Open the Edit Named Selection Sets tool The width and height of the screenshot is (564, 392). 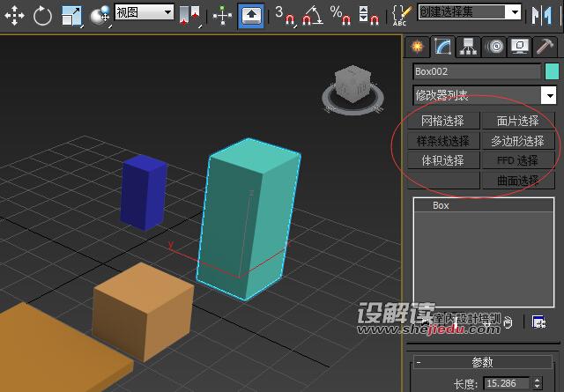(x=402, y=13)
